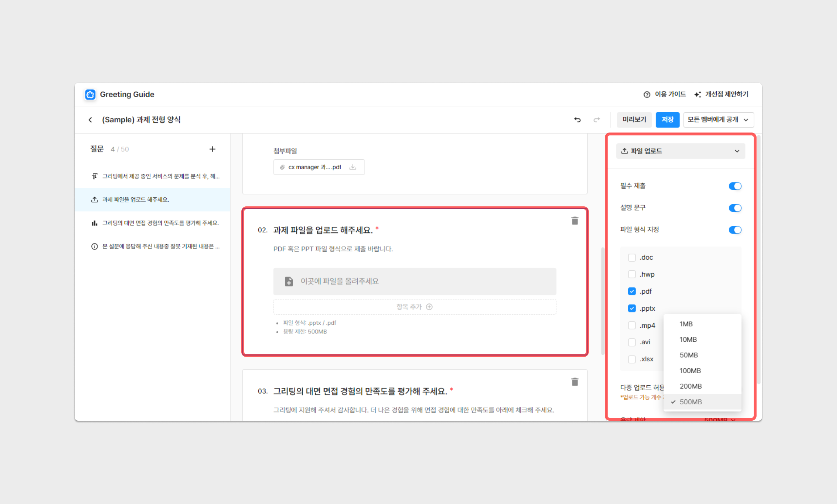Open the 파일 업로드 question type dropdown
837x504 pixels.
click(680, 151)
